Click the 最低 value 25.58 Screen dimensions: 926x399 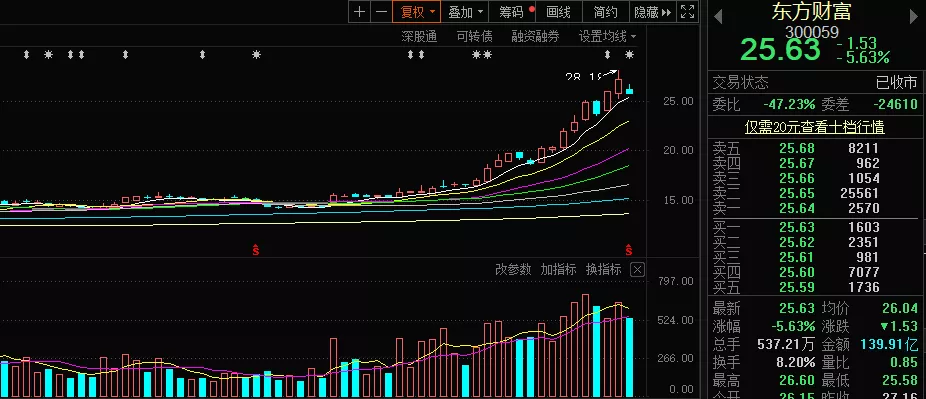(900, 380)
